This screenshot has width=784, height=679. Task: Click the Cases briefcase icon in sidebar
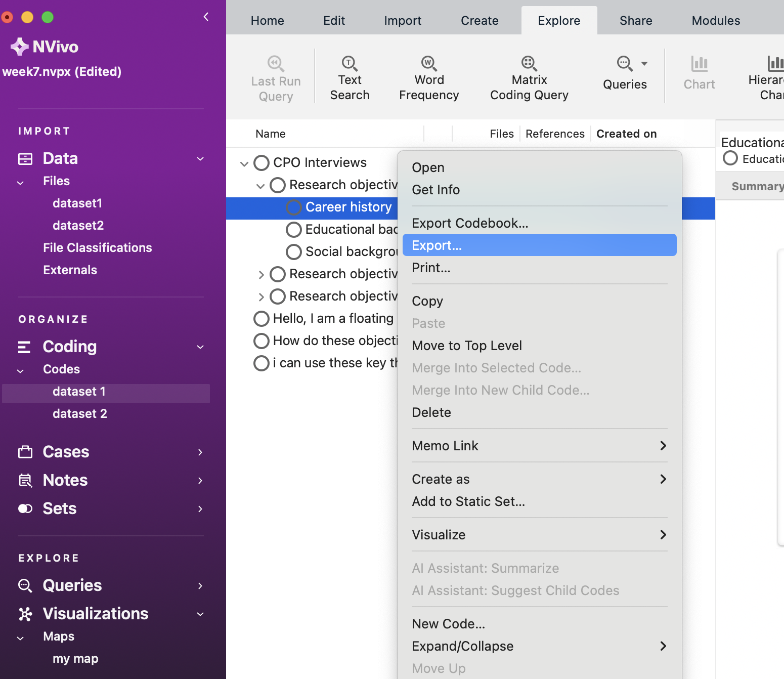(x=25, y=452)
